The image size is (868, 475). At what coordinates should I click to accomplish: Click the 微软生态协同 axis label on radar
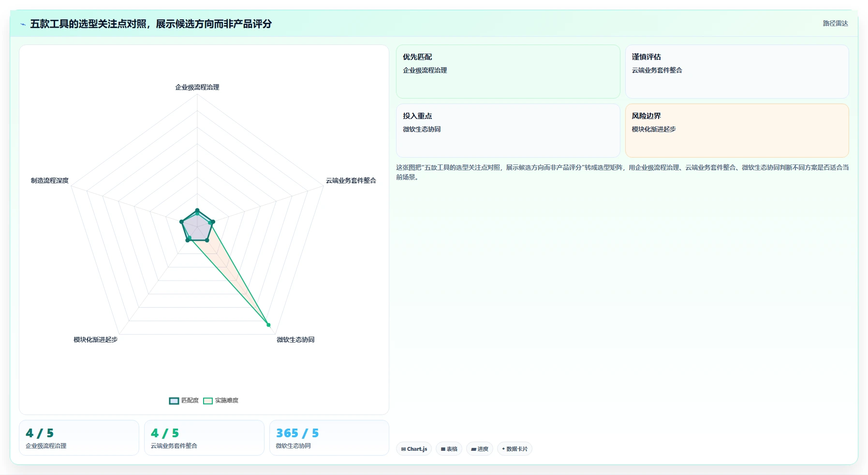pos(295,340)
